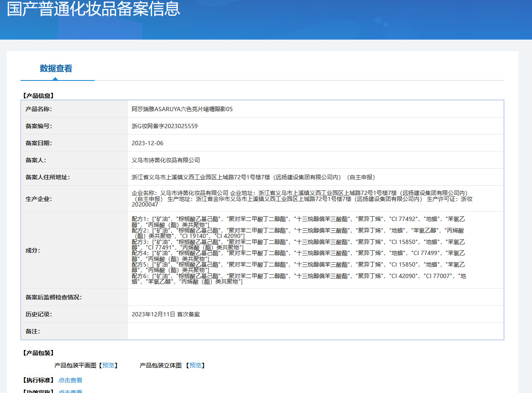Click the 历史记录 label cell
The image size is (532, 393).
(x=74, y=314)
